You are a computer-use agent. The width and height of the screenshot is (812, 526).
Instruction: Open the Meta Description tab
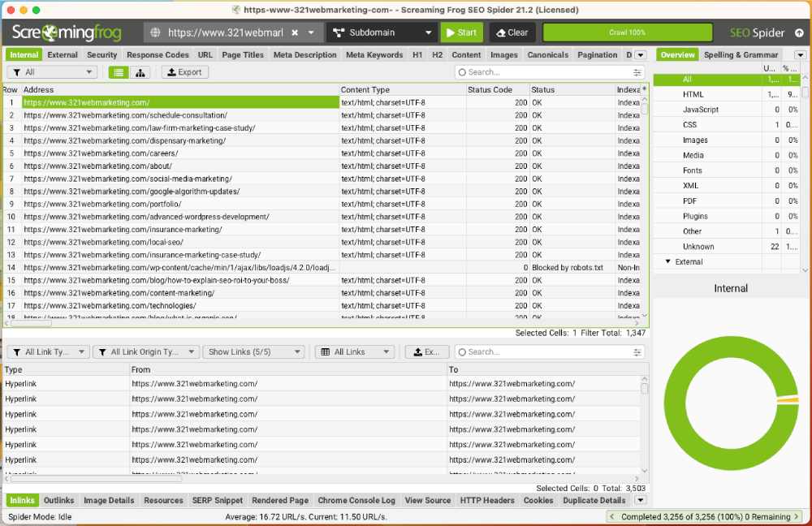(304, 55)
